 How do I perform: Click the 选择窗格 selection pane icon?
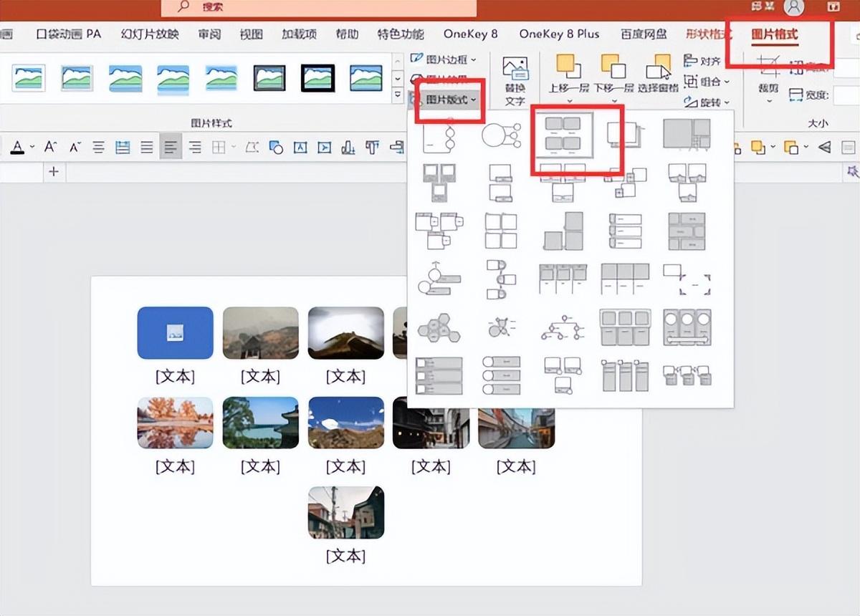coord(658,74)
